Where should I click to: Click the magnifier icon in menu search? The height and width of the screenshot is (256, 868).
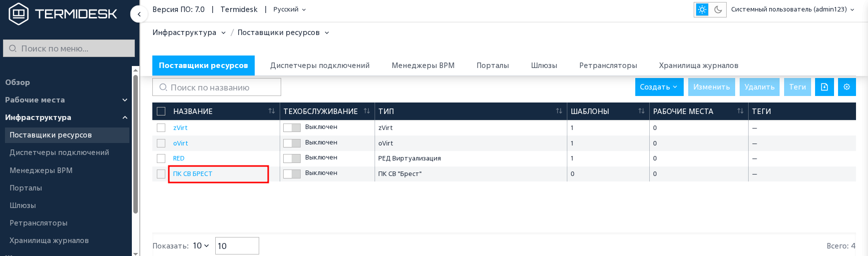13,48
